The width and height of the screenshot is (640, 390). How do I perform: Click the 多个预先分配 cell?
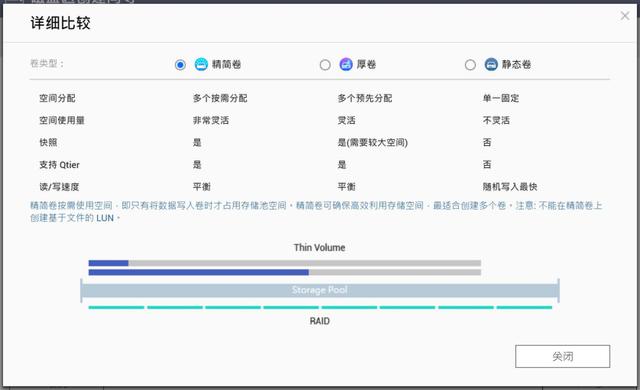365,98
